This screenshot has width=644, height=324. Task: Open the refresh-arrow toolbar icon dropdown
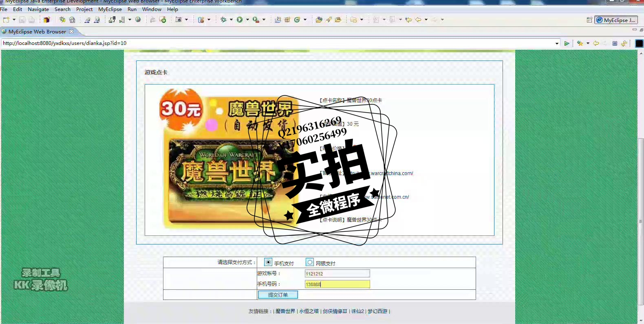pos(305,20)
